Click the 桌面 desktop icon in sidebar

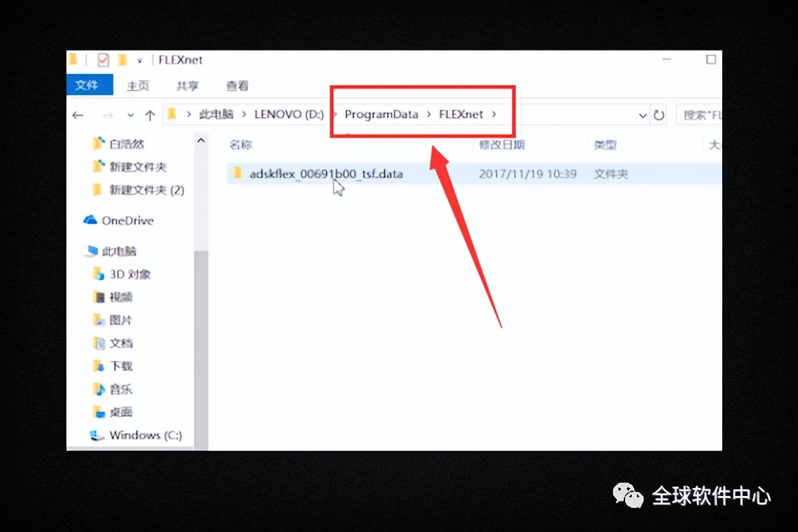coord(98,412)
